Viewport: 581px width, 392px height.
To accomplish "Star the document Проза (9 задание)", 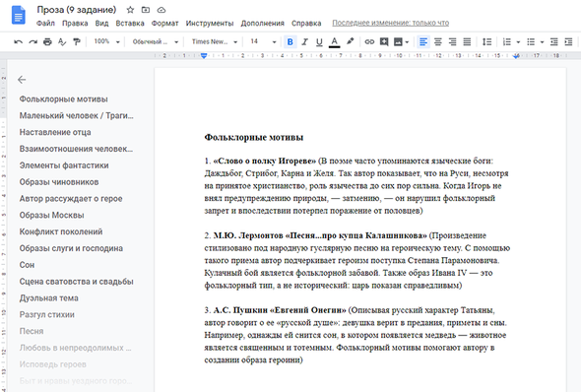I will coord(130,10).
